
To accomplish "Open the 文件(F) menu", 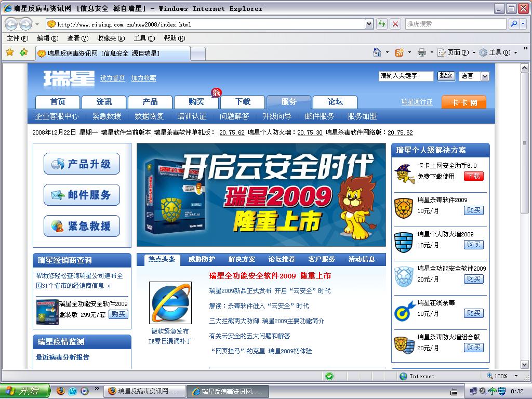I will coord(18,38).
